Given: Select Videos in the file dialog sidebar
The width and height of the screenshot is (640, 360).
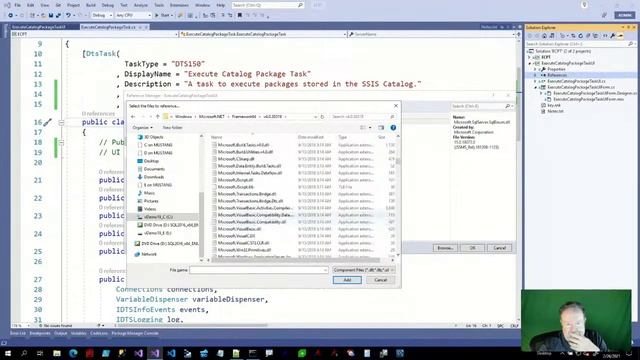Looking at the screenshot, I should click(x=149, y=209).
